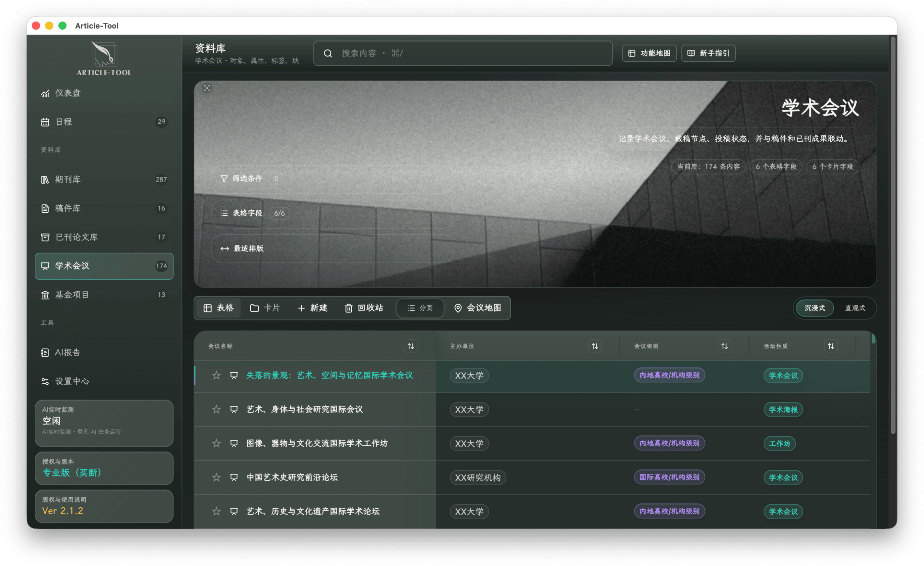Open 艺术、身体与社会研究国际会议 entry
Image resolution: width=924 pixels, height=566 pixels.
pos(305,409)
